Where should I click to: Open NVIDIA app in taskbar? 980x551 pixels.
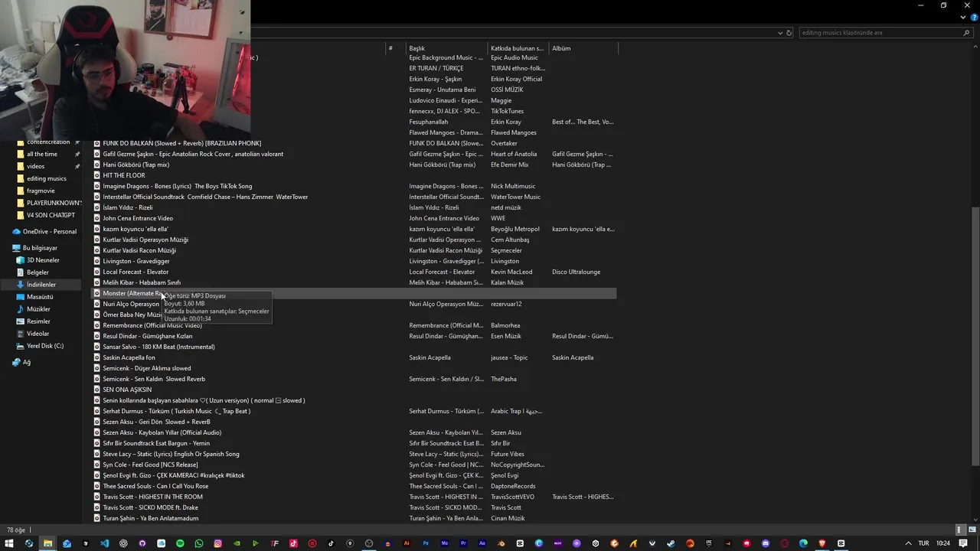click(237, 543)
